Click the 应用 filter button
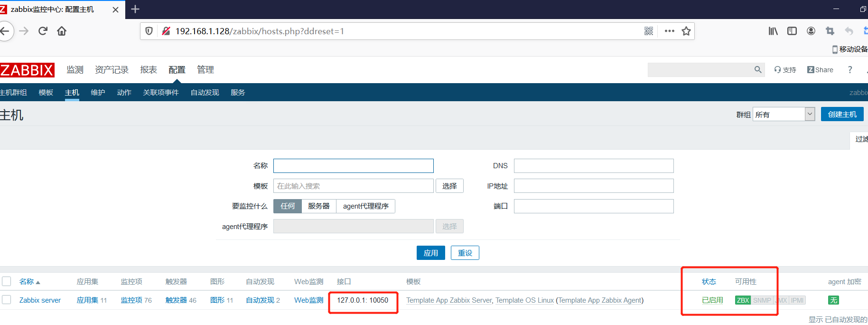The width and height of the screenshot is (868, 325). click(431, 253)
